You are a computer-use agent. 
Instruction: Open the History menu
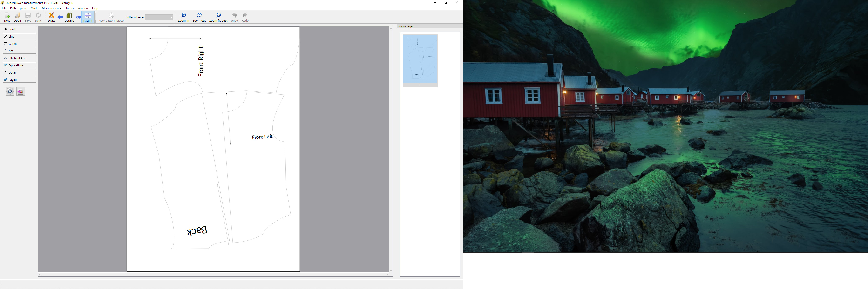69,8
